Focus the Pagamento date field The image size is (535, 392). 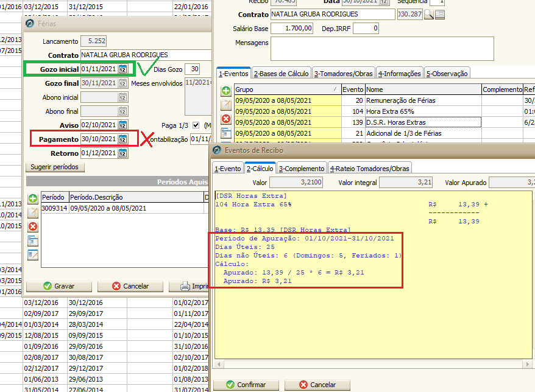100,139
